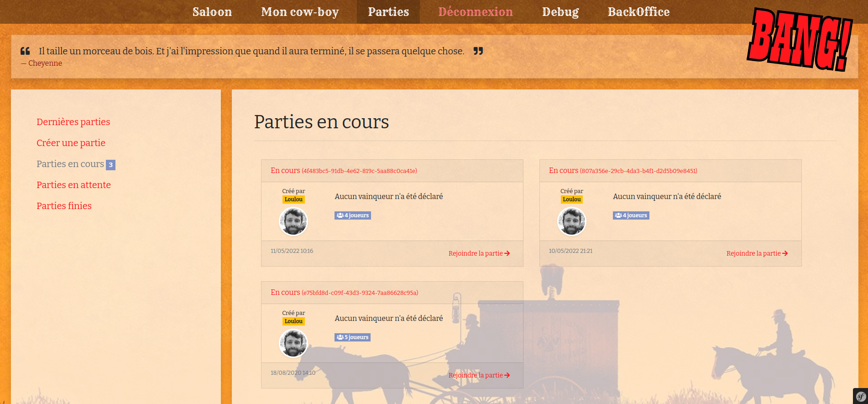Click Loulou name tag in 4f483bc5 card
Screen dimensions: 868x404
click(x=293, y=199)
